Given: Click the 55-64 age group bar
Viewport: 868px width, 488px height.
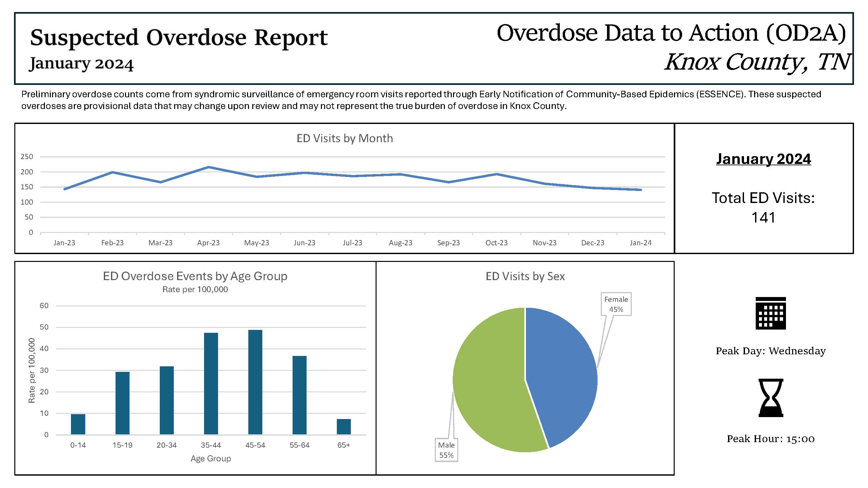Looking at the screenshot, I should click(299, 395).
